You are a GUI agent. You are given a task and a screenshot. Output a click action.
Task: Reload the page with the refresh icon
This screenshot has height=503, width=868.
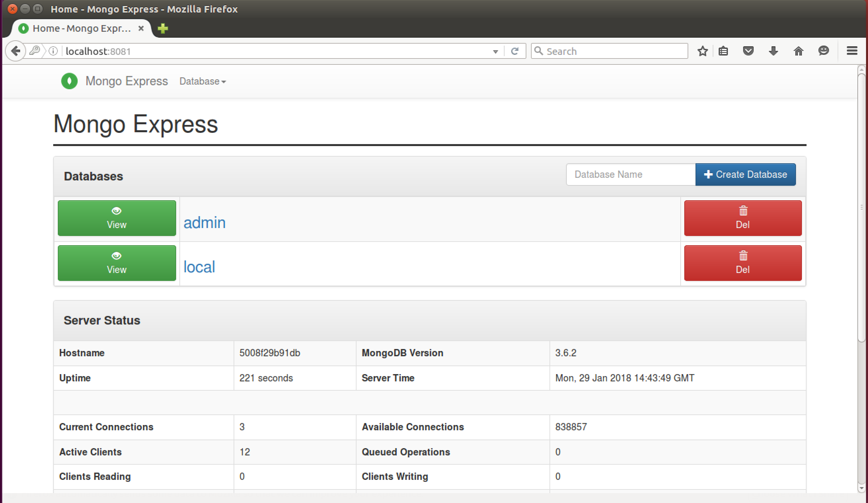point(514,51)
